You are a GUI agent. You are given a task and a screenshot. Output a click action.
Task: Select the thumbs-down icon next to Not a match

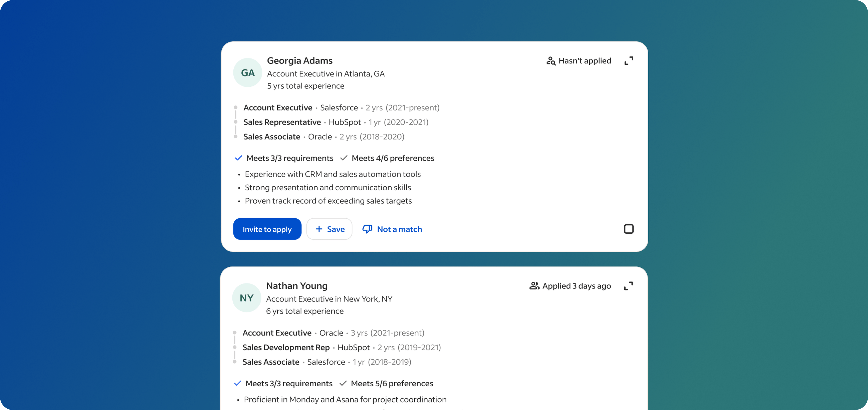pos(368,229)
